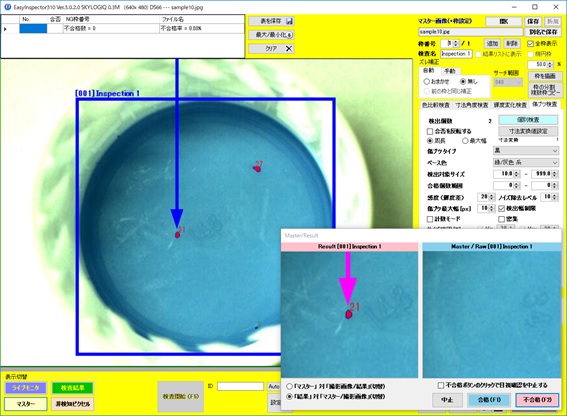Click the ID input field
567x416 pixels.
240,386
